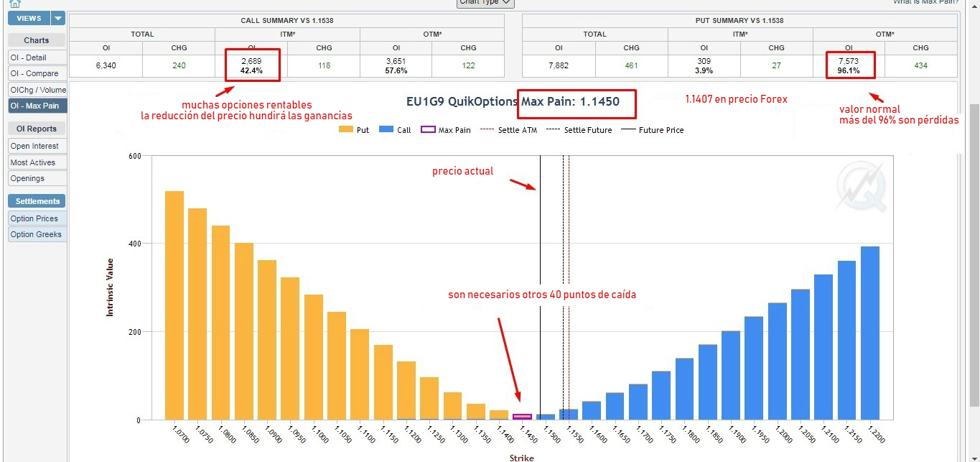Click the Put bar at strike 1.0900
Screen dimensions: 980x462
click(267, 340)
